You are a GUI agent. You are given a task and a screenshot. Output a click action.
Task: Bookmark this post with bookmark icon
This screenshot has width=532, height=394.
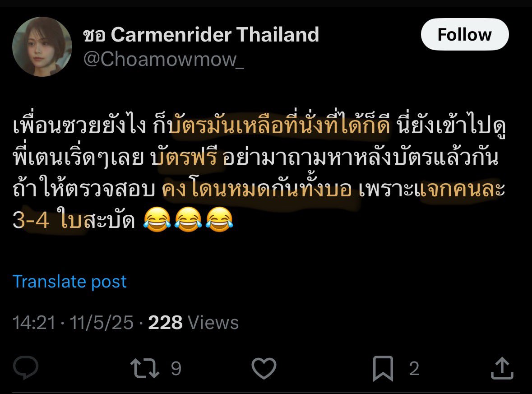tap(383, 369)
